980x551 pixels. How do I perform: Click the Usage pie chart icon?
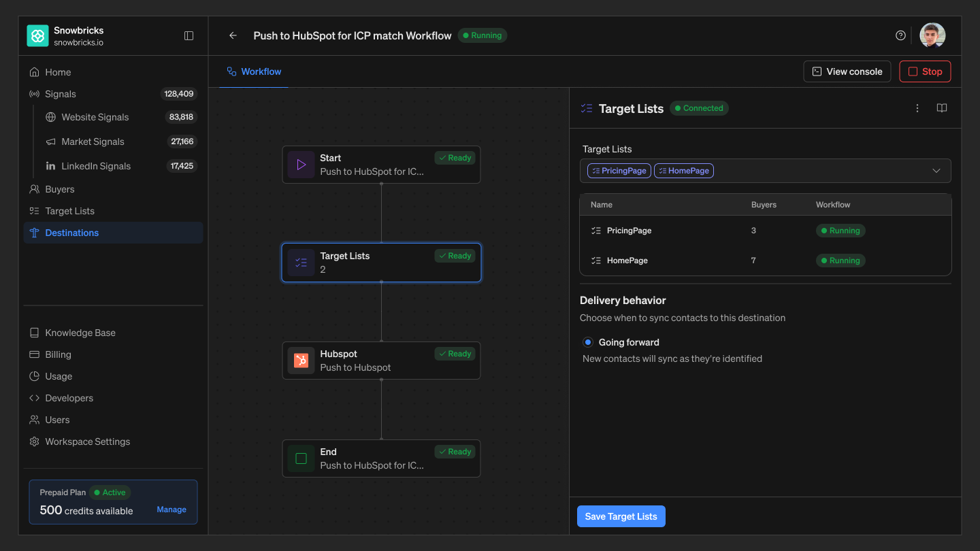(x=35, y=376)
